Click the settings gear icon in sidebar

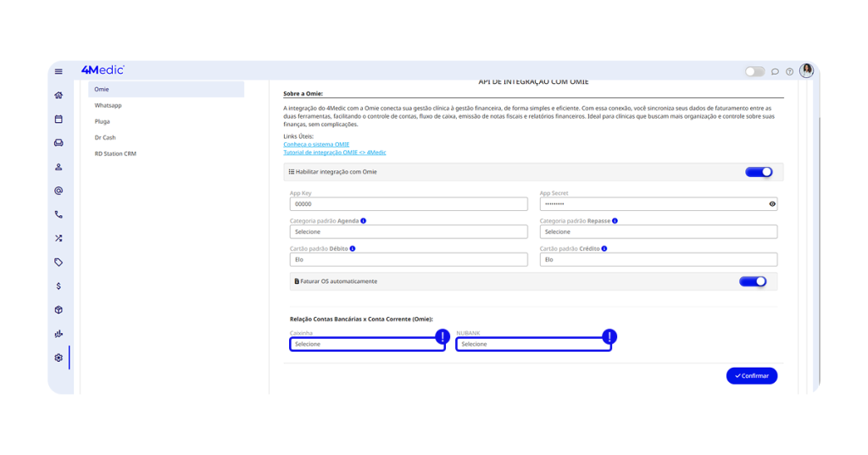coord(58,358)
